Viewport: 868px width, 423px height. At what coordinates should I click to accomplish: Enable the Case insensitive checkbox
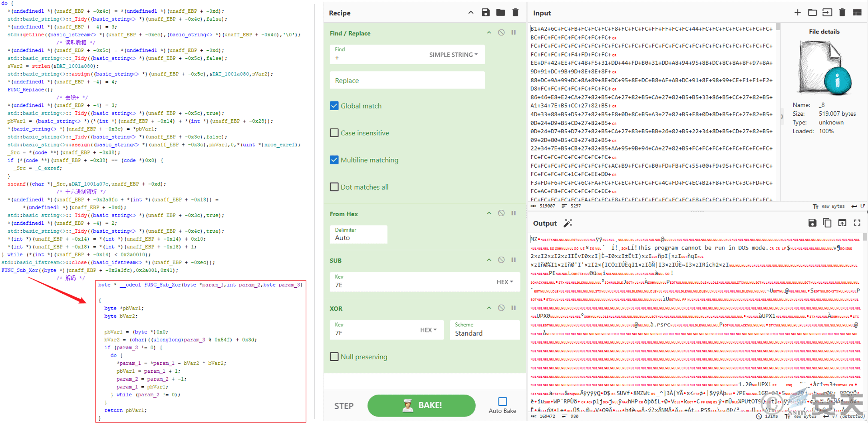click(x=334, y=133)
